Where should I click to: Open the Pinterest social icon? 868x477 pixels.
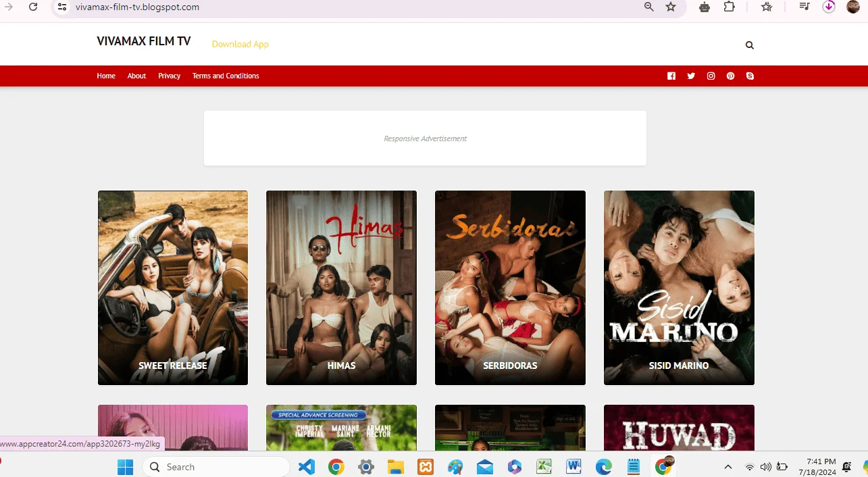click(x=730, y=76)
